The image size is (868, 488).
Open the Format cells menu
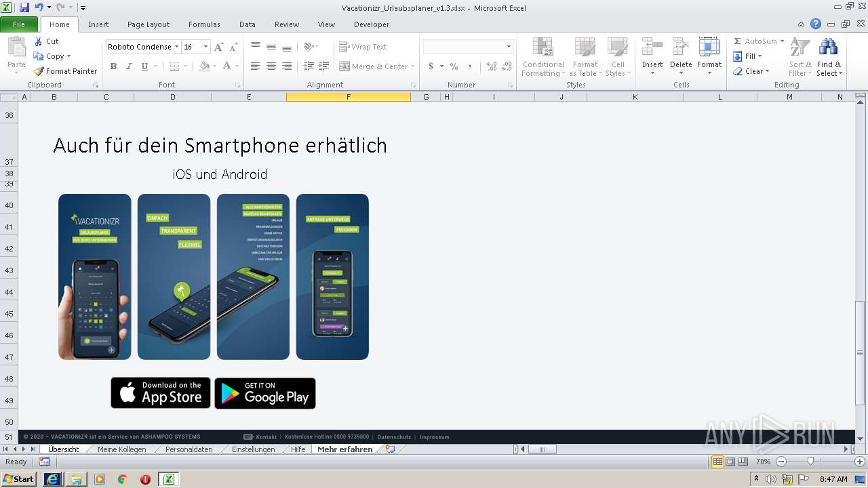click(709, 57)
